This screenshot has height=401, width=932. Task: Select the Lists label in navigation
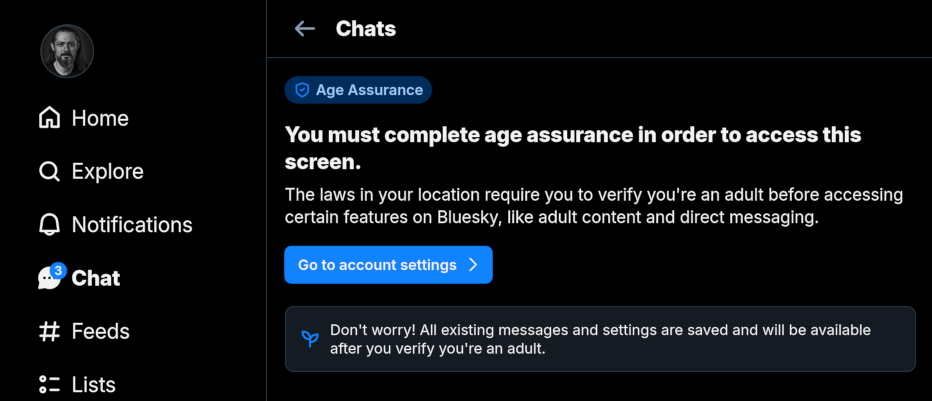point(93,385)
